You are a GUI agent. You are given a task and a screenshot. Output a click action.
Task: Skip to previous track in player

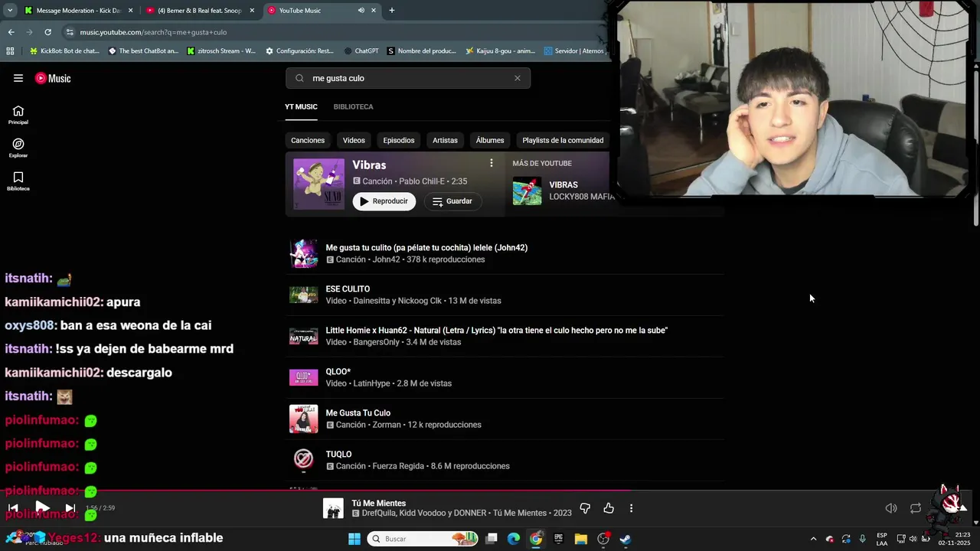click(13, 507)
